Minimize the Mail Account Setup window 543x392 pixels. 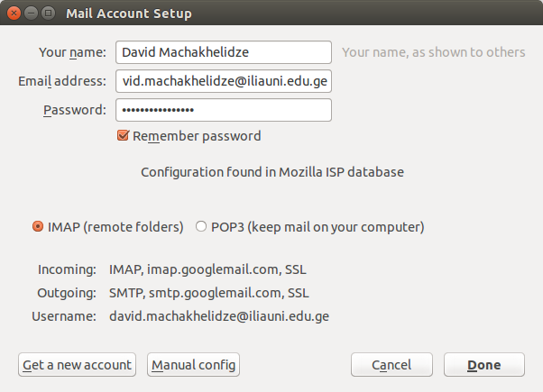click(32, 14)
